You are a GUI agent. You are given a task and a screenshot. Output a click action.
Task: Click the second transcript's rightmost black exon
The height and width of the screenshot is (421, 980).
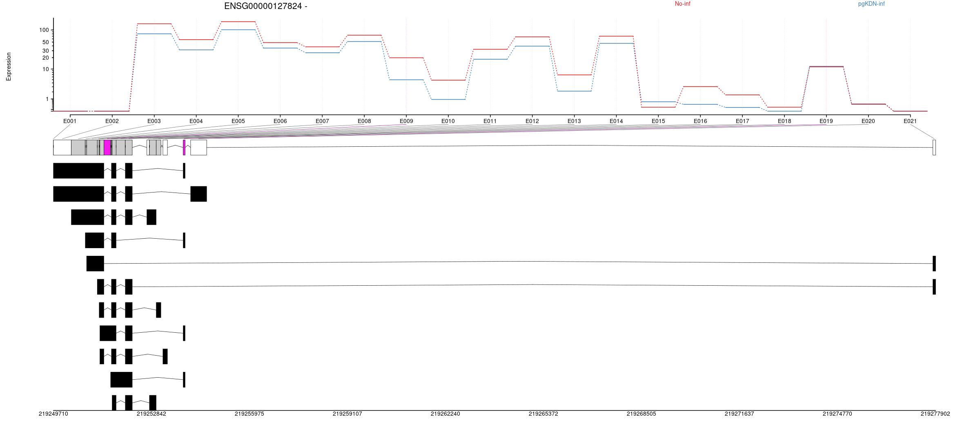pos(199,194)
